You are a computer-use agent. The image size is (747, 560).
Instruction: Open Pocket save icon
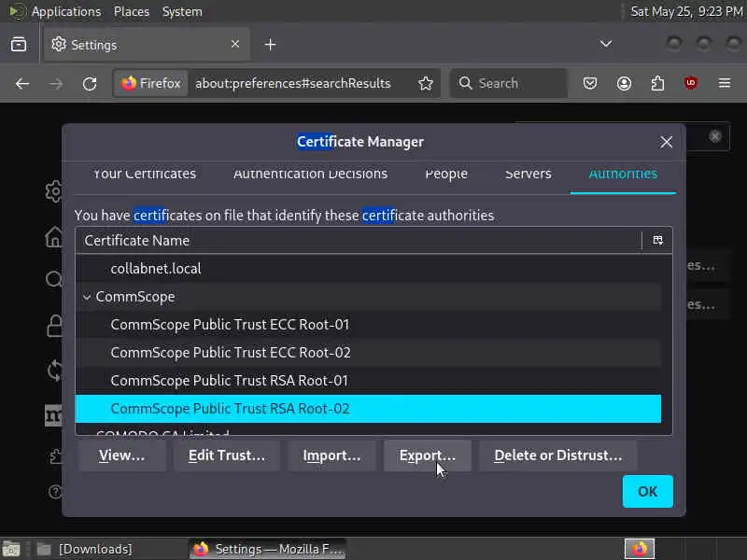[590, 83]
